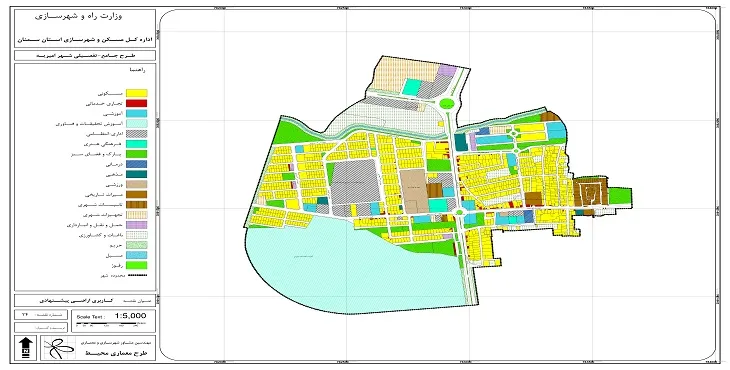This screenshot has width=730, height=370.
Task: Click the brown historic complex at map's east
Action: (590, 191)
